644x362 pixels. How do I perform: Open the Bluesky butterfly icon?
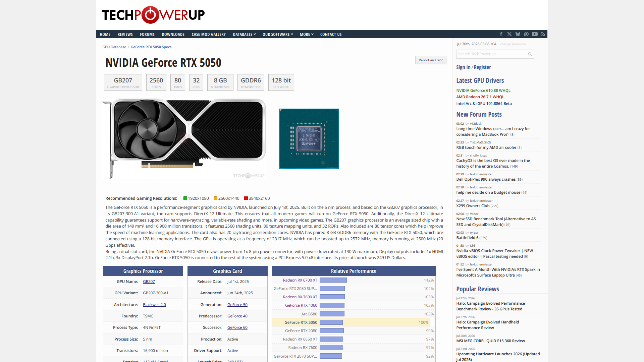[518, 34]
